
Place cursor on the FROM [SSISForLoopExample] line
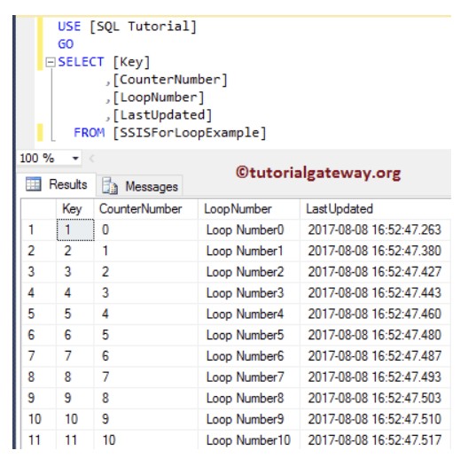(169, 133)
